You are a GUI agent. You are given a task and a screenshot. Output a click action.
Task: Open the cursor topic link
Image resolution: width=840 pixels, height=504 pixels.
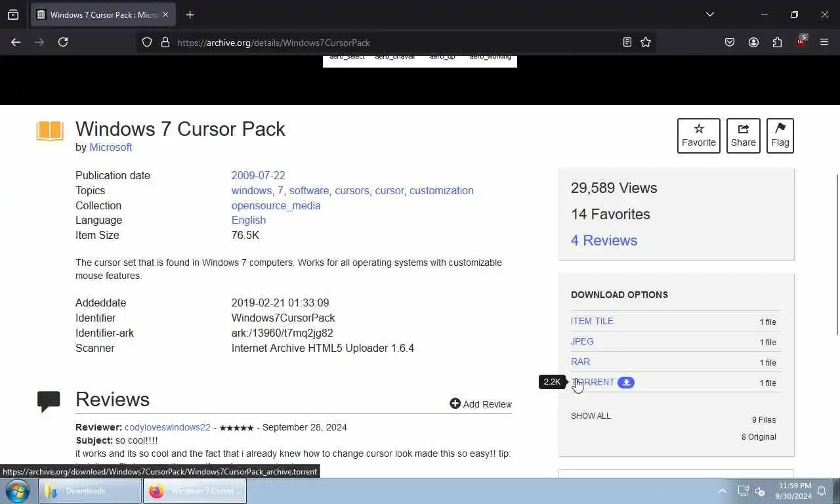coord(389,190)
